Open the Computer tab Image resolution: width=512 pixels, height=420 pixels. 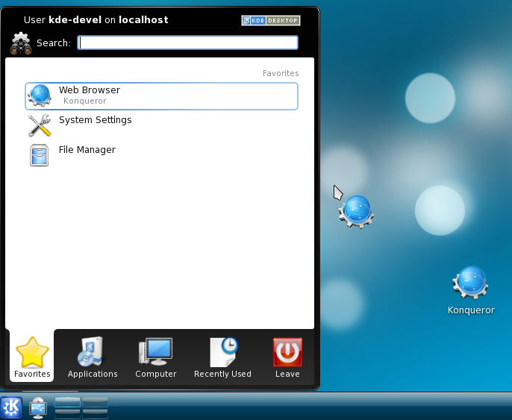(x=155, y=358)
